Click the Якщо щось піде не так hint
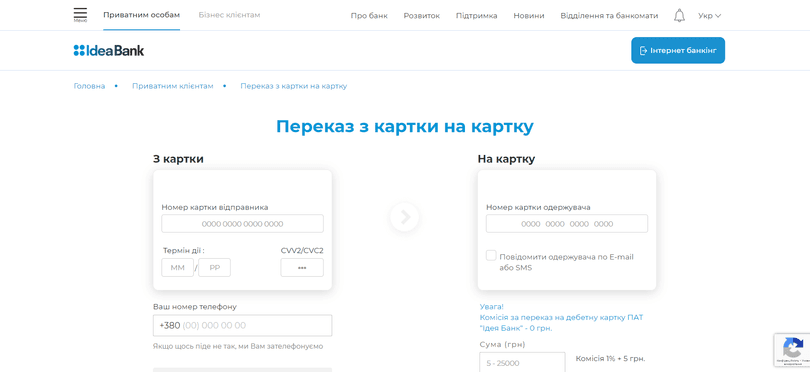 click(x=238, y=346)
